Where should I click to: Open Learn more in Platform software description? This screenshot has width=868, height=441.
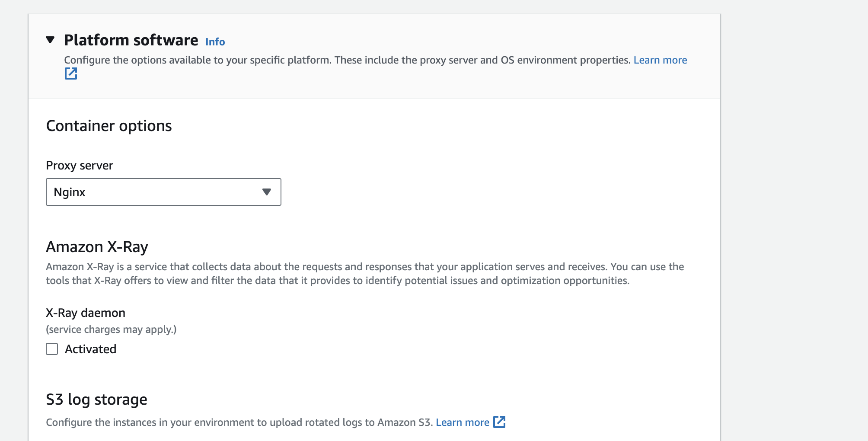660,60
